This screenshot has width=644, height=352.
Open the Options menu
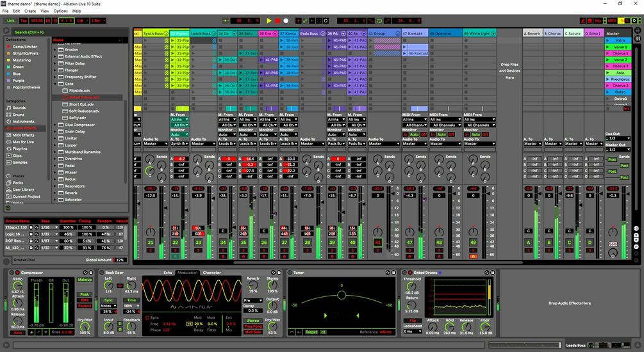tap(61, 11)
